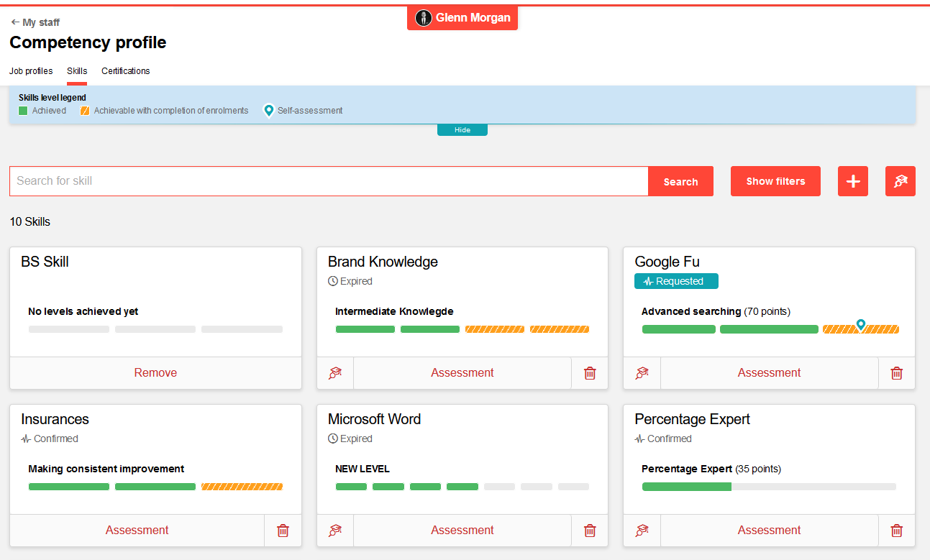This screenshot has height=560, width=930.
Task: Go back to My staff
Action: coord(35,22)
